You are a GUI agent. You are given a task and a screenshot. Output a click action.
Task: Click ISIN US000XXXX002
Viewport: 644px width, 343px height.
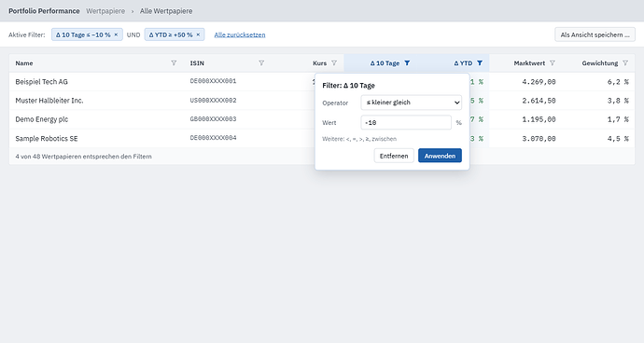click(x=213, y=100)
